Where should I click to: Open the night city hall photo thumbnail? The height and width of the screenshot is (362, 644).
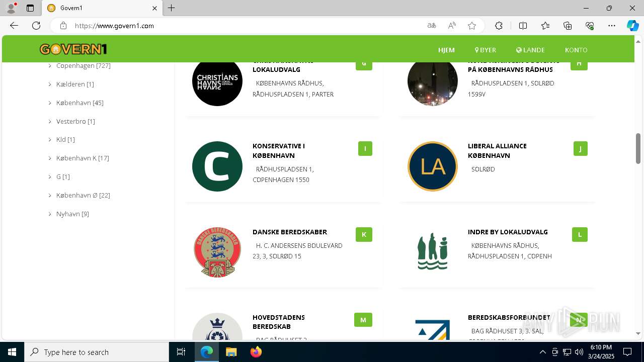point(433,81)
